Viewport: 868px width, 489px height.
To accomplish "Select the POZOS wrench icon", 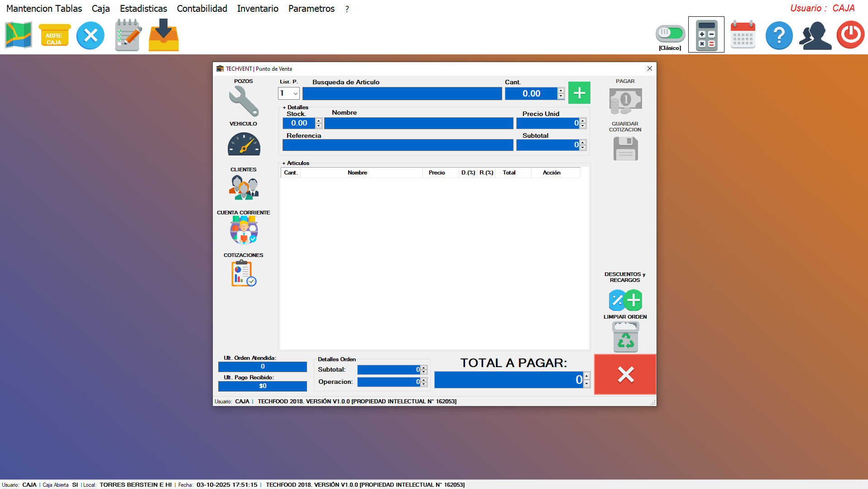I will tap(243, 101).
